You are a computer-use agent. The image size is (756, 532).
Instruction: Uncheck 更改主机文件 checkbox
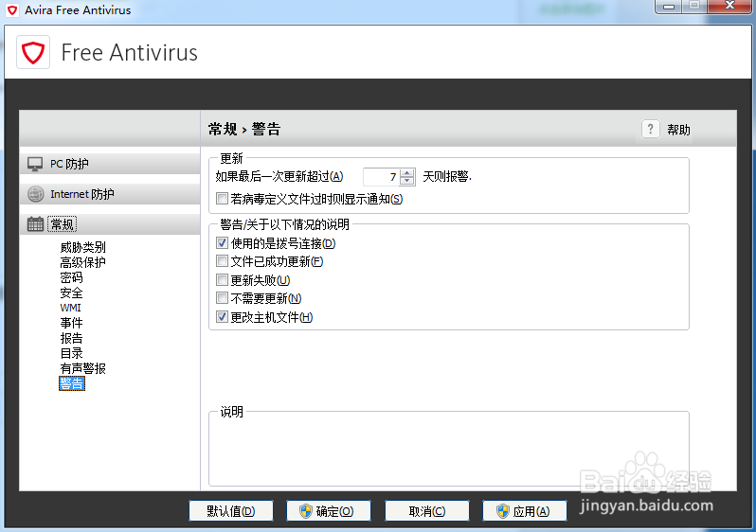pos(222,316)
